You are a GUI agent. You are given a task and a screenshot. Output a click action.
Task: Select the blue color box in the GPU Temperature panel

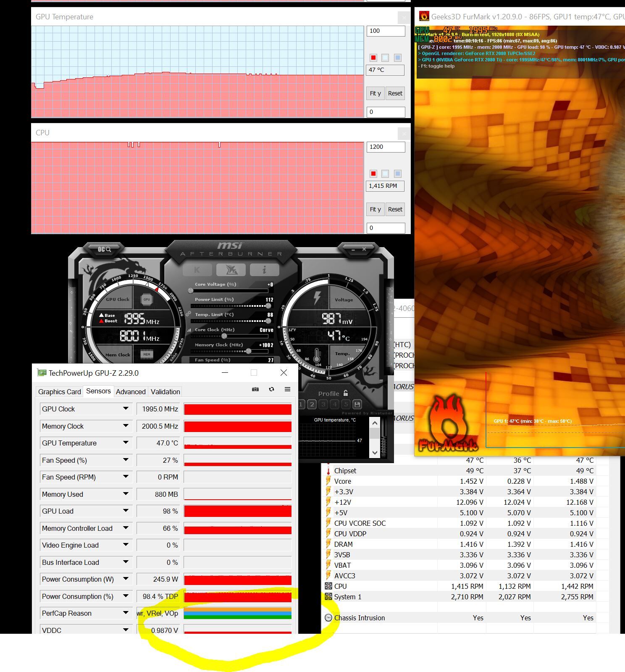(x=398, y=58)
